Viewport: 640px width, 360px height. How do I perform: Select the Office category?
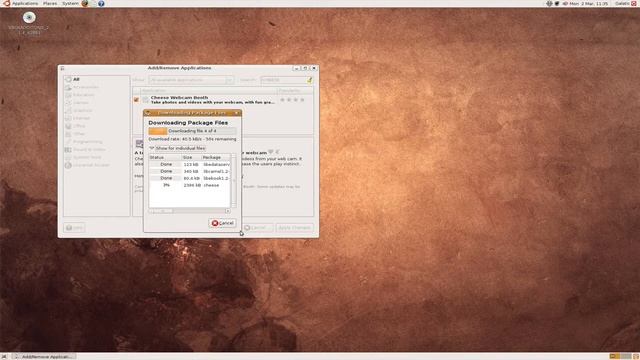96,126
